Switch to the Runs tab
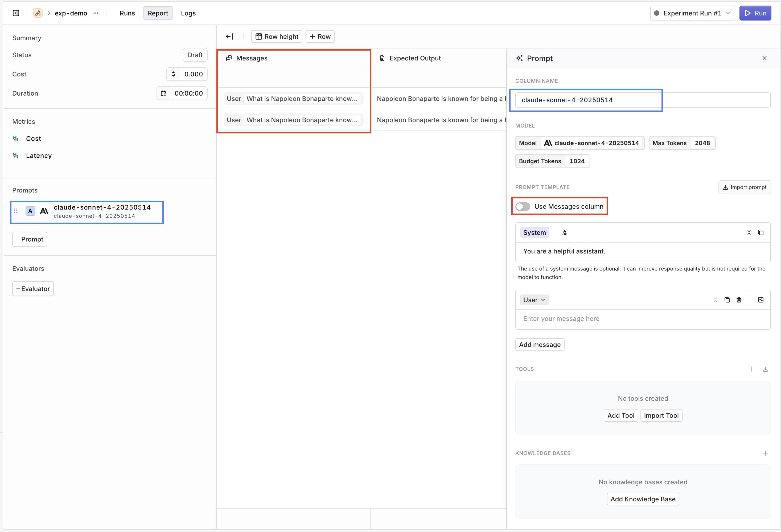 click(127, 13)
